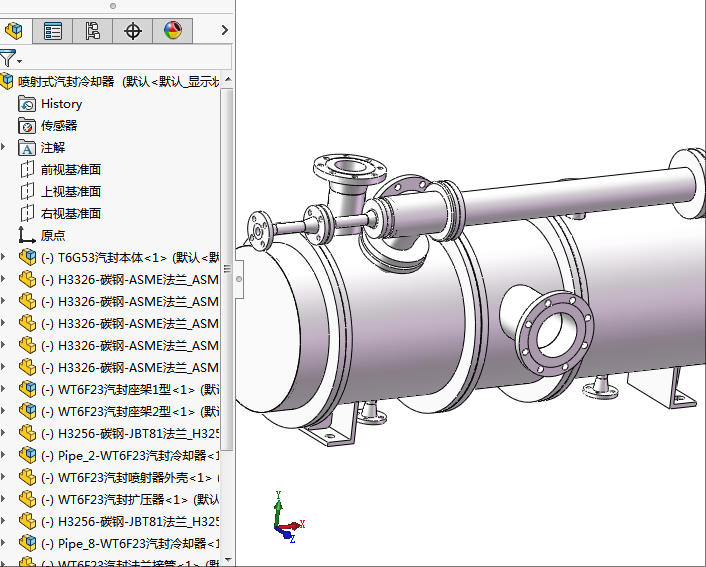Select the 喷射式汽封冷却器 root name
The height and width of the screenshot is (567, 706).
click(66, 82)
